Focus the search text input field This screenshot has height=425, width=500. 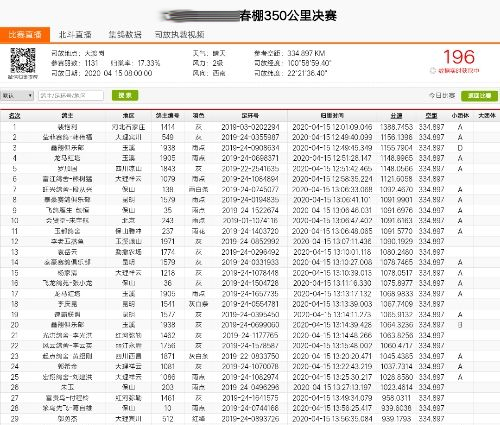coord(71,96)
